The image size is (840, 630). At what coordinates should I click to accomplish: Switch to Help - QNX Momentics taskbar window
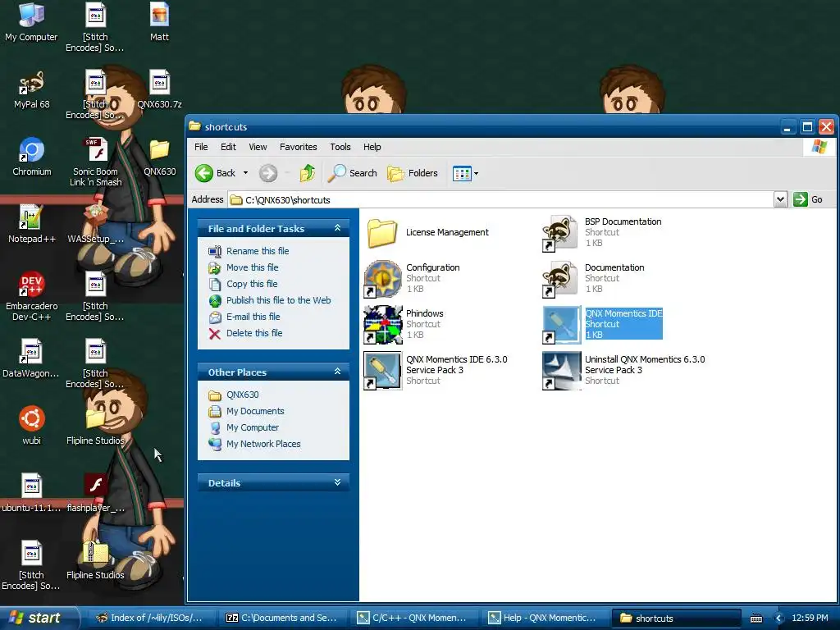click(544, 618)
